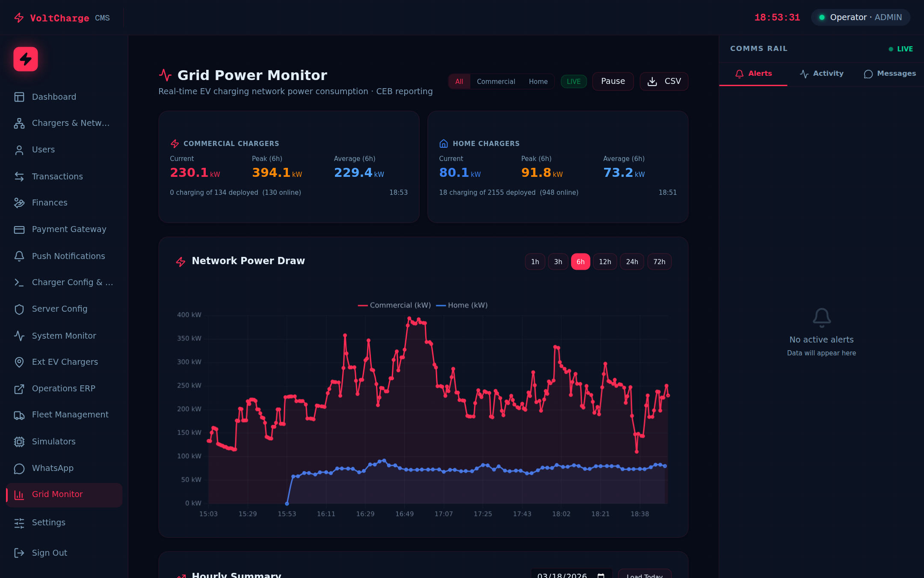Screen dimensions: 924x578
Task: Select the Home chargers filter
Action: [x=538, y=81]
